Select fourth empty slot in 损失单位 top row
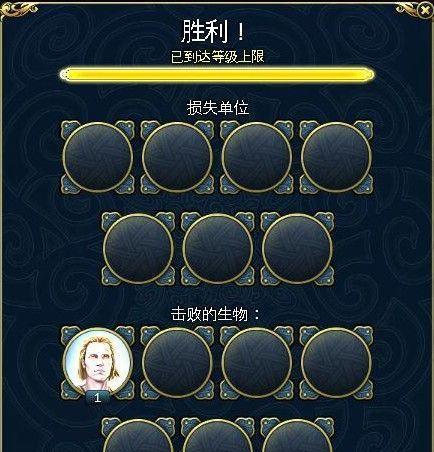The height and width of the screenshot is (452, 434). (336, 157)
